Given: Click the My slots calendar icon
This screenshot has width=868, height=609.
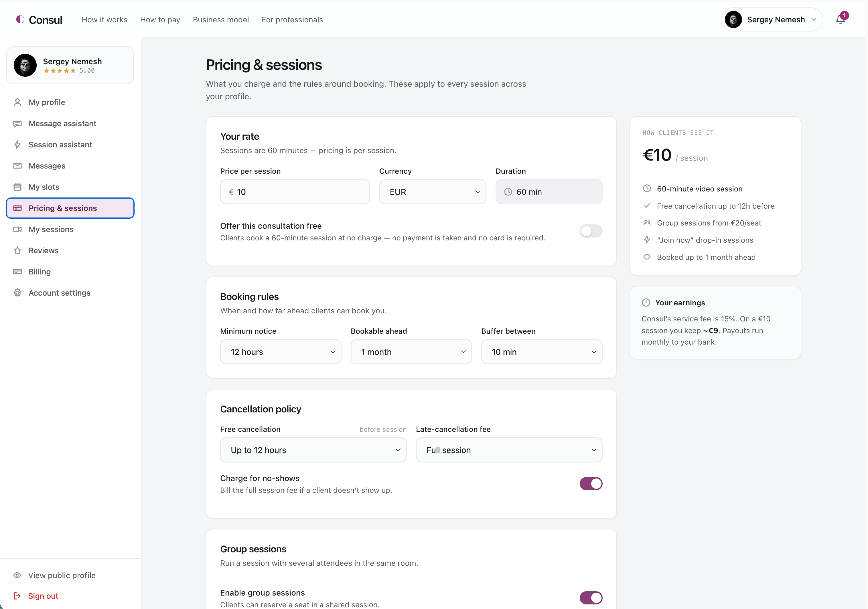Looking at the screenshot, I should 17,187.
